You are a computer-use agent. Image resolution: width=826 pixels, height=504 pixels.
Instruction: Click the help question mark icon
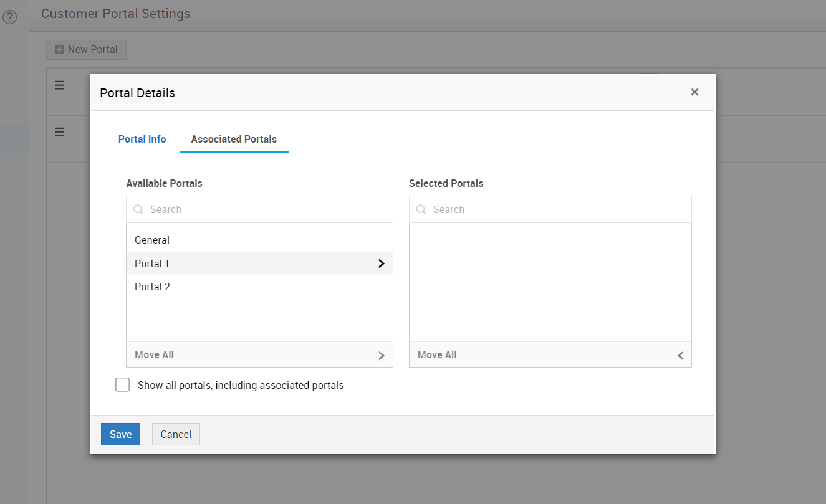pos(9,17)
